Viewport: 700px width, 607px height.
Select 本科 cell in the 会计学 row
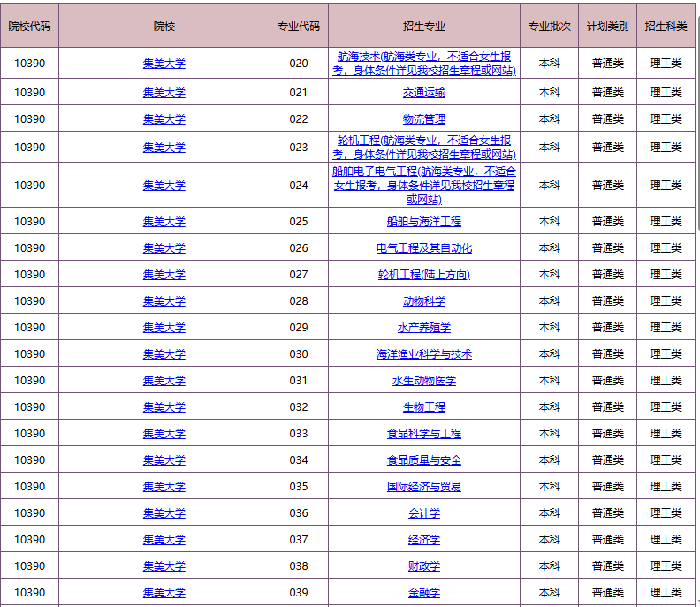coord(550,512)
